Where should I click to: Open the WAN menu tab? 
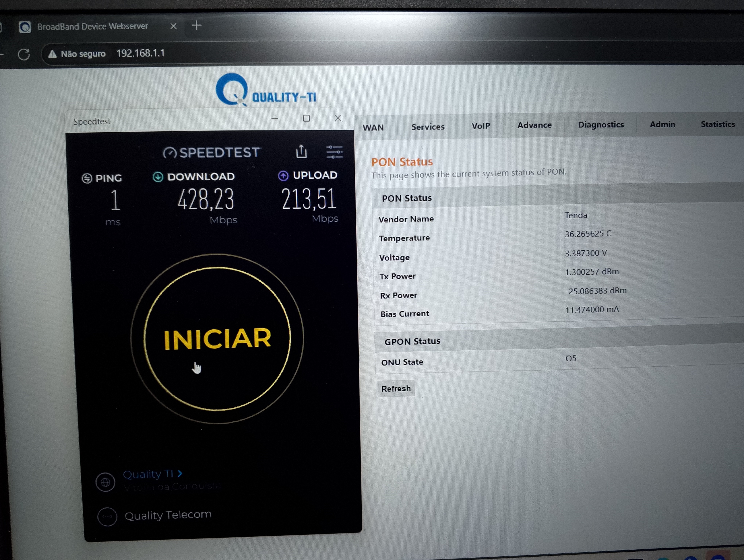(373, 128)
